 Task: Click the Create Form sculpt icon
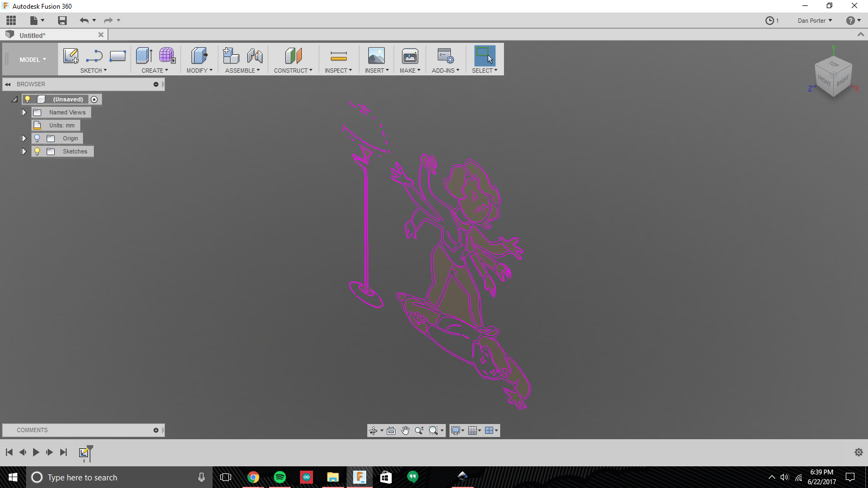coord(167,55)
